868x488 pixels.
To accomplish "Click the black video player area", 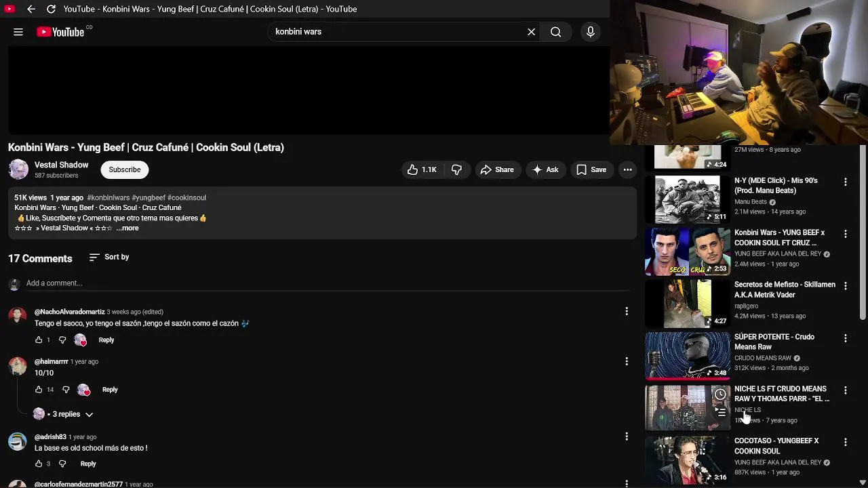I will tap(309, 90).
